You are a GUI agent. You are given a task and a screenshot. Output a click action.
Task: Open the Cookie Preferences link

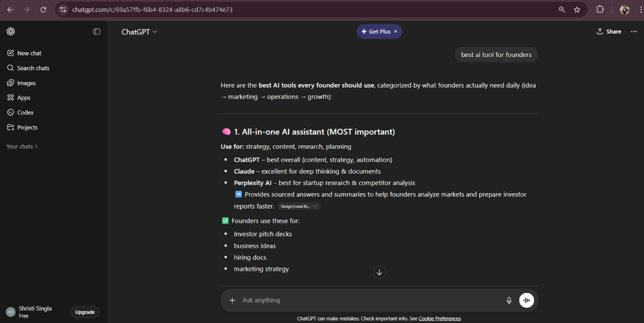440,319
